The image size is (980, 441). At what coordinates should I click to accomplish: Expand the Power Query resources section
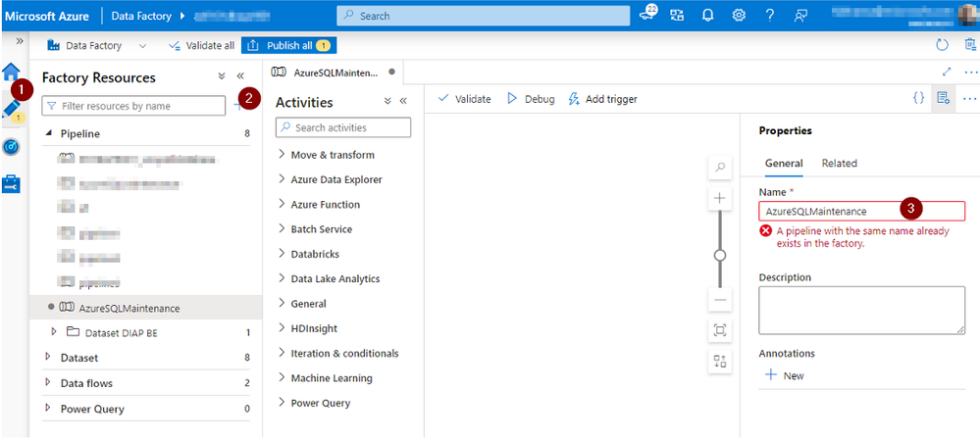pyautogui.click(x=49, y=409)
